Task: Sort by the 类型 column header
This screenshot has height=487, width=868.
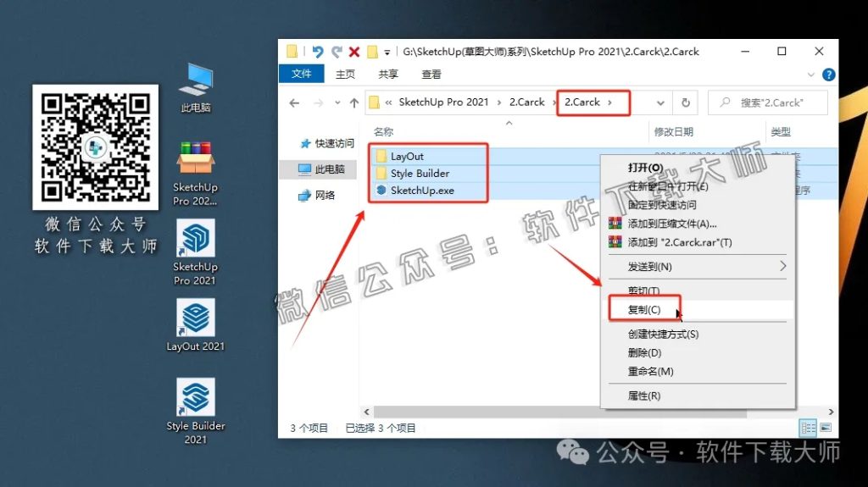Action: 781,132
